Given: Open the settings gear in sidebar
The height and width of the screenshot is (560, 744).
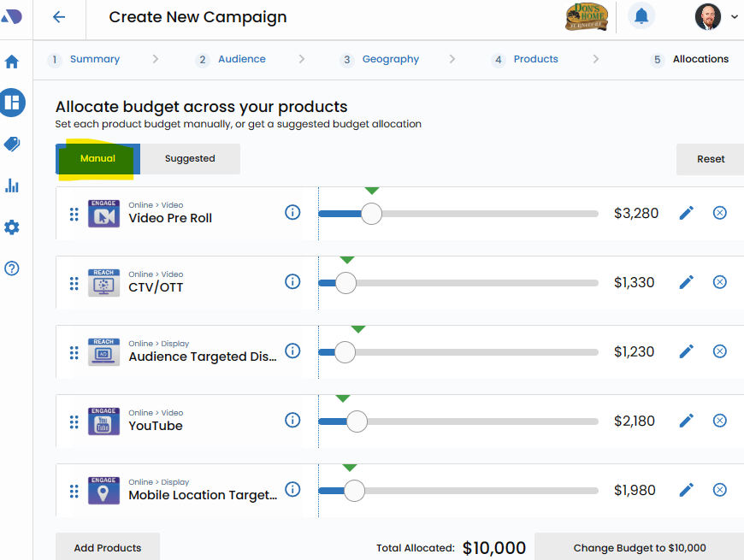Looking at the screenshot, I should click(12, 227).
